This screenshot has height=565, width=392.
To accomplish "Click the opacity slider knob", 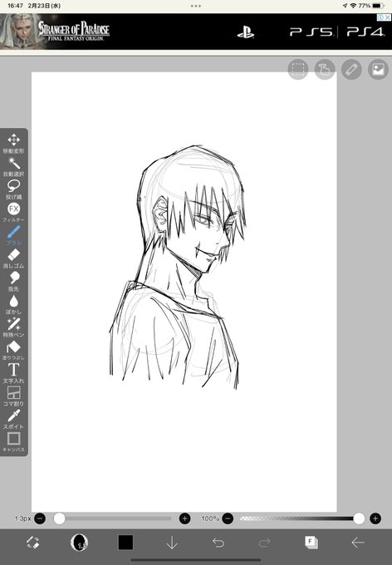I will click(x=359, y=518).
